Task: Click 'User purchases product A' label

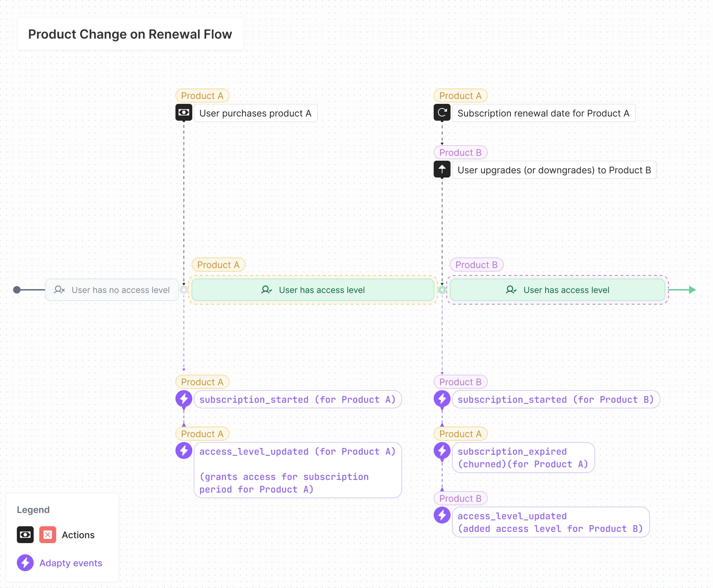Action: (255, 113)
